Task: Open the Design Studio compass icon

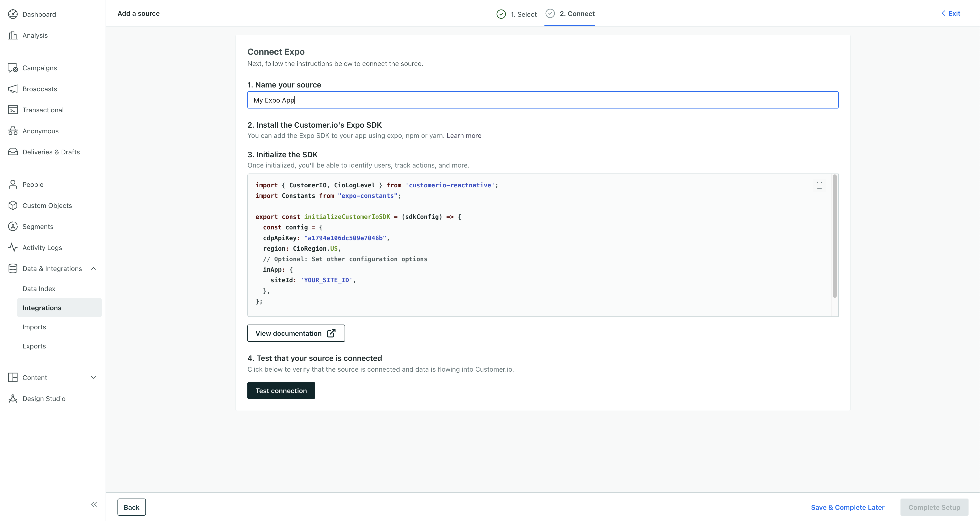Action: tap(13, 398)
